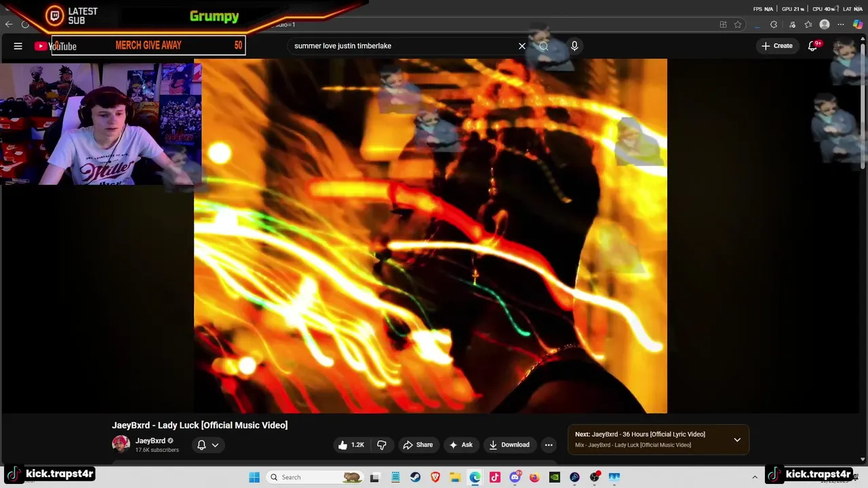Open the YouTube Create menu
The height and width of the screenshot is (488, 868).
[777, 46]
